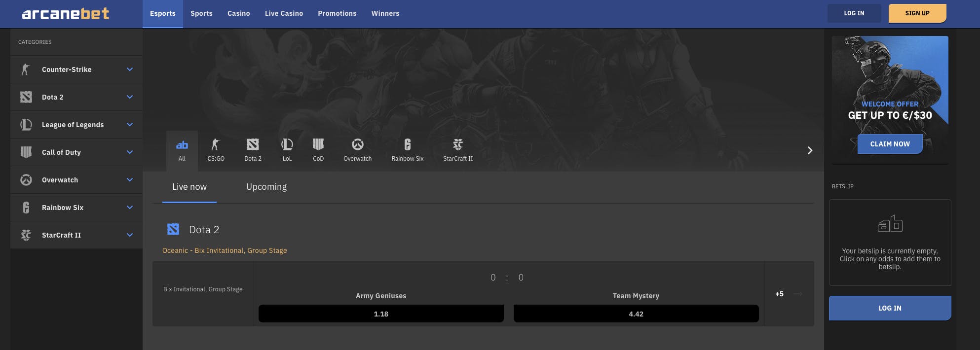This screenshot has height=350, width=980.
Task: Switch to the Live now tab
Action: click(189, 187)
